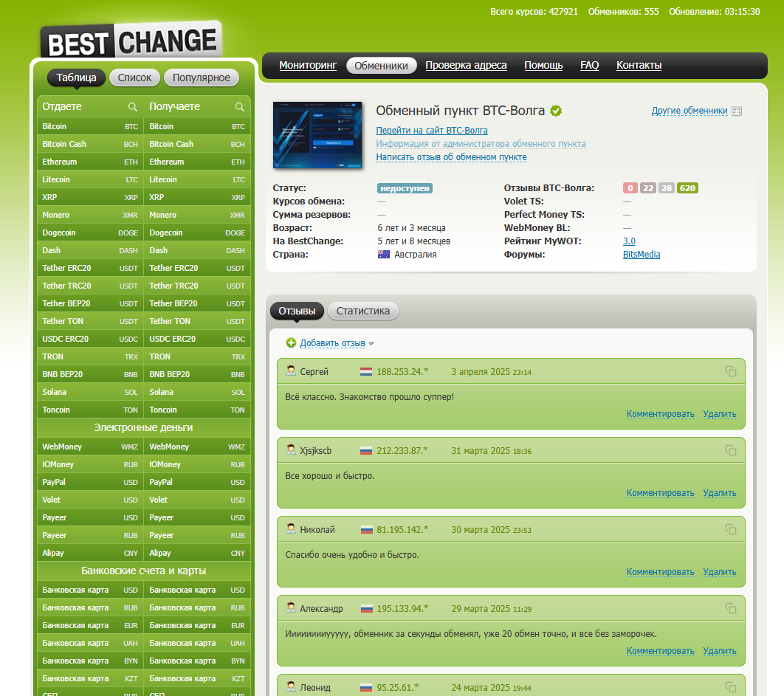Click Удалить on Александр's review
This screenshot has width=784, height=696.
pyautogui.click(x=720, y=651)
